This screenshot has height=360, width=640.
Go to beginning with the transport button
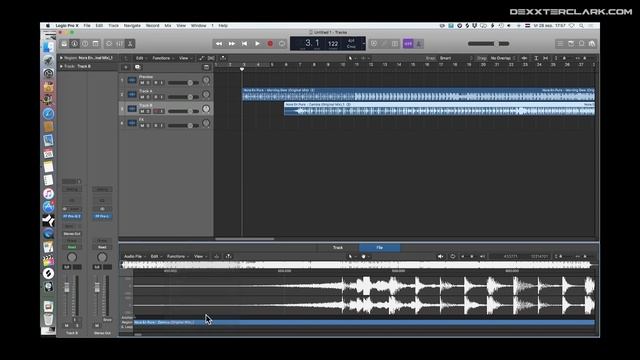point(244,44)
